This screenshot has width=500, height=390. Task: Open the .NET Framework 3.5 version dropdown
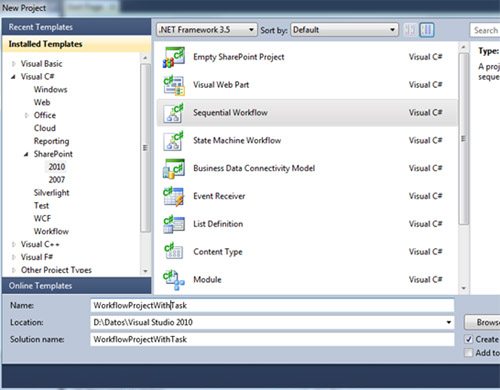[207, 30]
